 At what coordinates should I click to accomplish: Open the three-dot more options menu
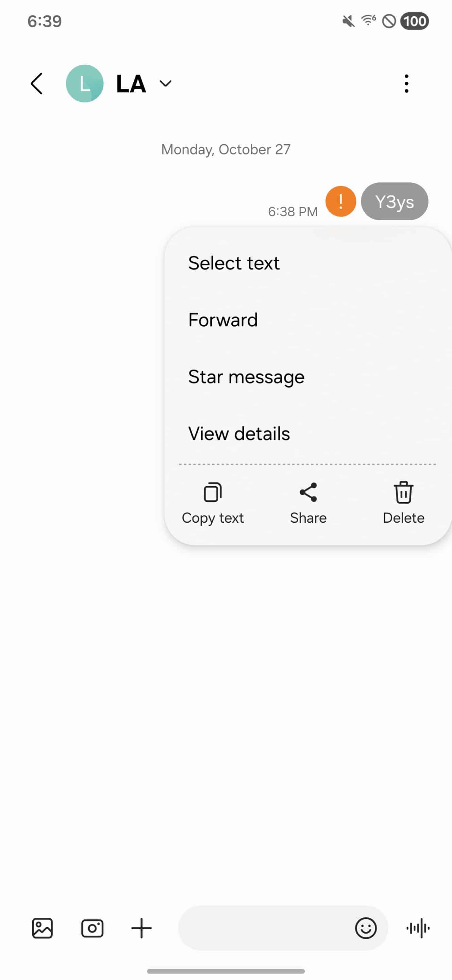tap(406, 83)
